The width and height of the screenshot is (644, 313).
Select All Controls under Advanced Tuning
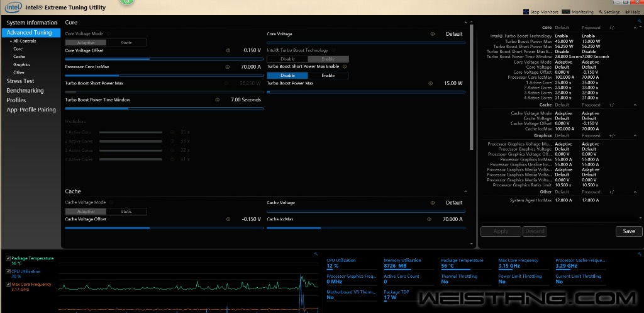click(x=25, y=41)
